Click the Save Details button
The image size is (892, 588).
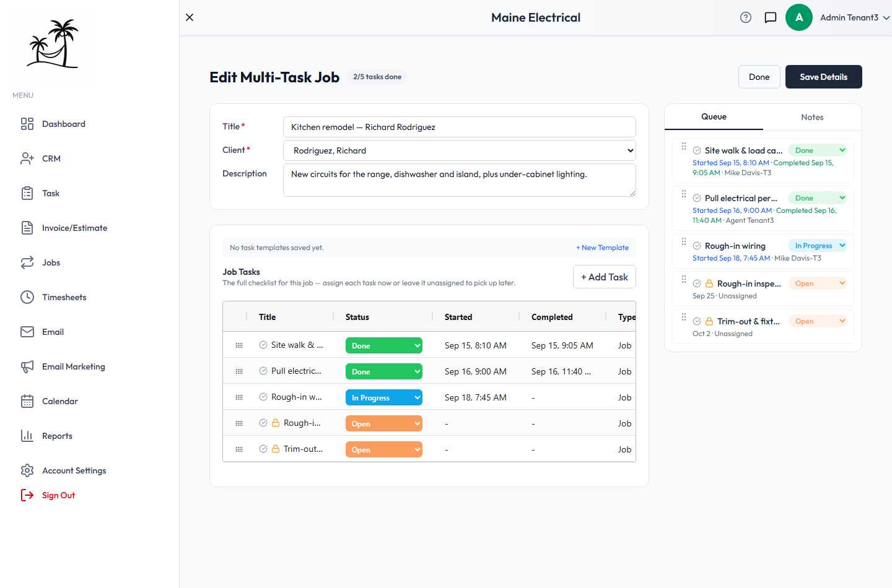coord(824,77)
